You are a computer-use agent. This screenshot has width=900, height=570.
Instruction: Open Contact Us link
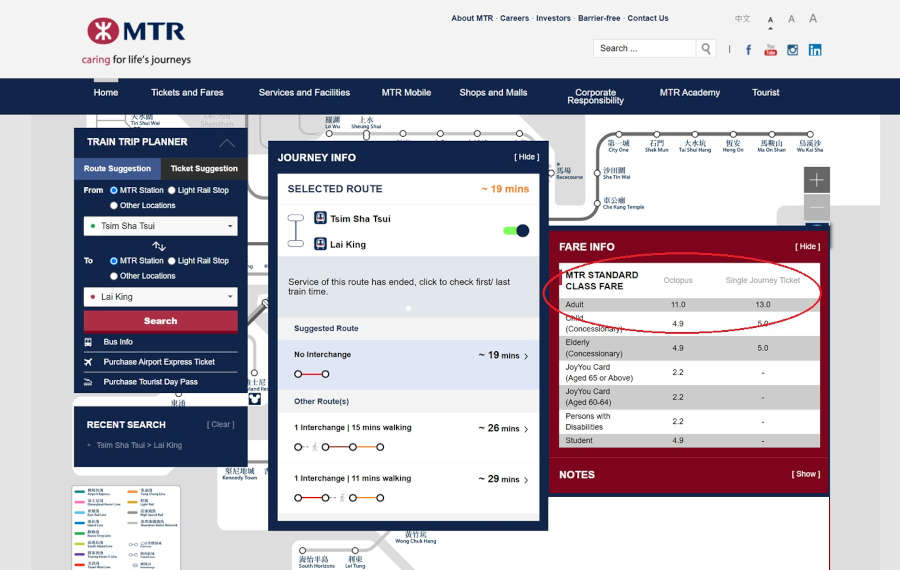[x=648, y=18]
